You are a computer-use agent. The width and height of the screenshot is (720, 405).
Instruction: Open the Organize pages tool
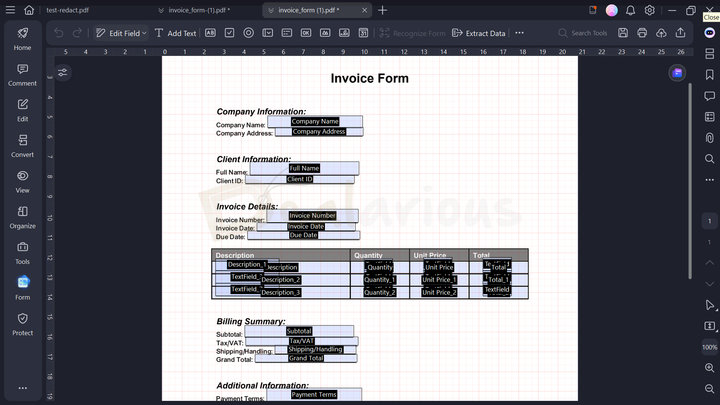click(22, 217)
